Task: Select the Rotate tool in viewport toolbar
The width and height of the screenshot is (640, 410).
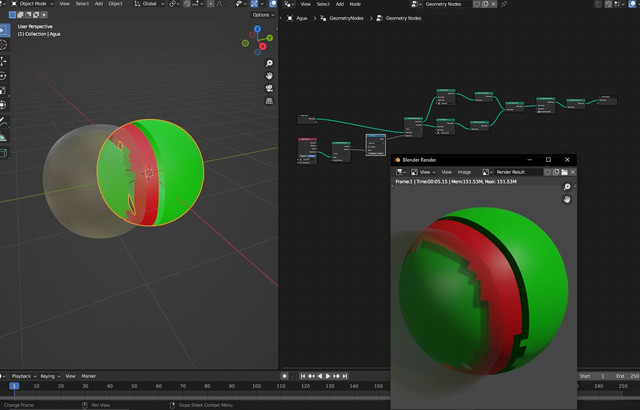Action: coord(4,76)
